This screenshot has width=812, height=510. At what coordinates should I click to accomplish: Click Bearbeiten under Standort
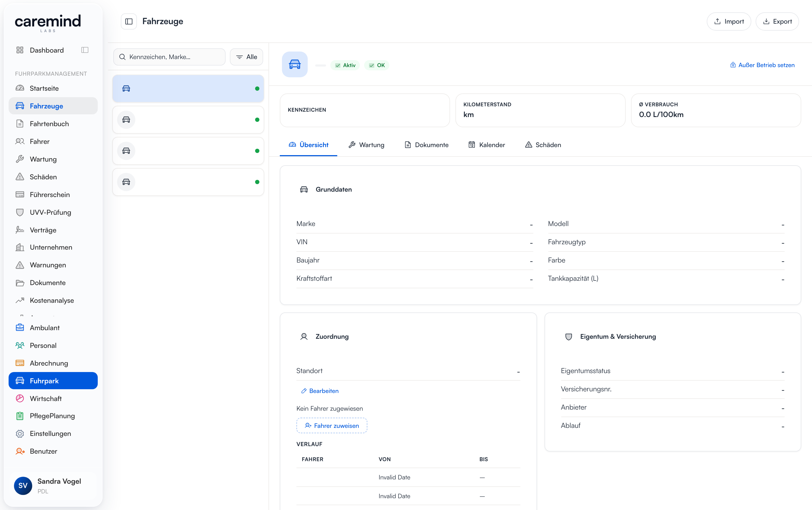click(x=320, y=391)
